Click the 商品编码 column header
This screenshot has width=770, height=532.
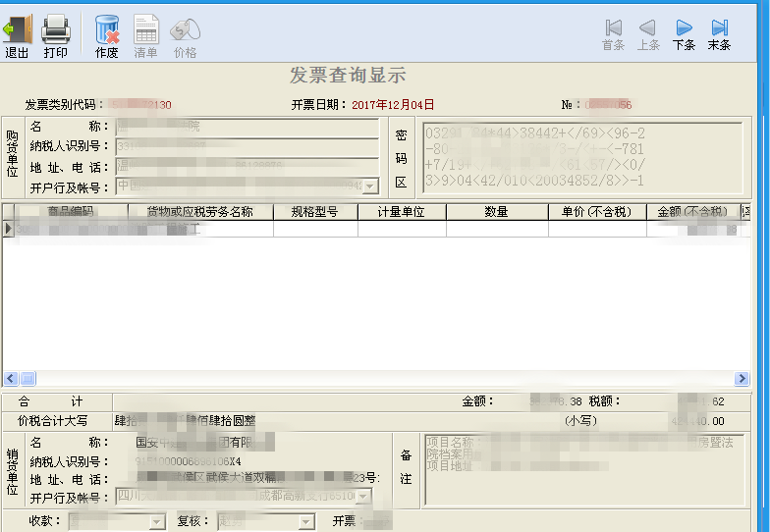point(71,212)
